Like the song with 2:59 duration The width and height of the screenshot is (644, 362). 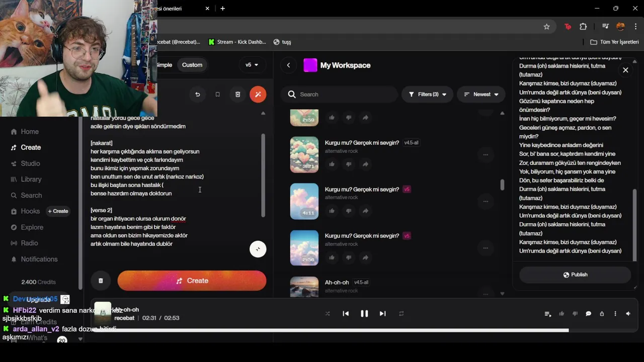tap(332, 118)
